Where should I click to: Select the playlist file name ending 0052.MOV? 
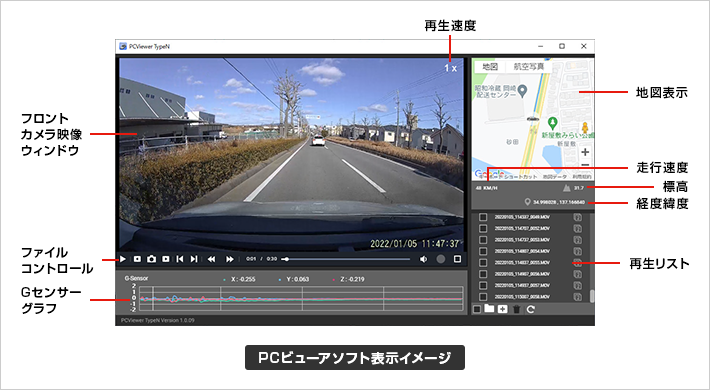(x=522, y=229)
